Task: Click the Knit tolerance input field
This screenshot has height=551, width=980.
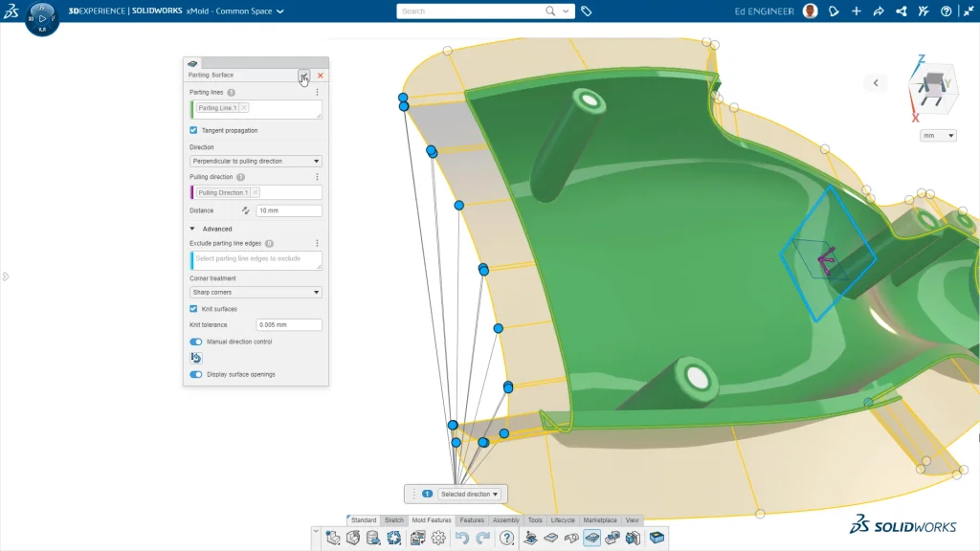Action: pos(289,325)
